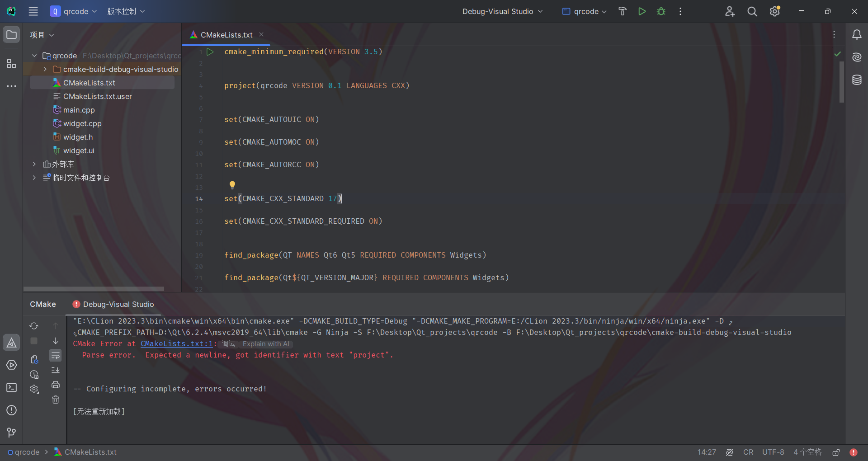Change UTF-8 file encoding
The image size is (868, 461).
[773, 452]
